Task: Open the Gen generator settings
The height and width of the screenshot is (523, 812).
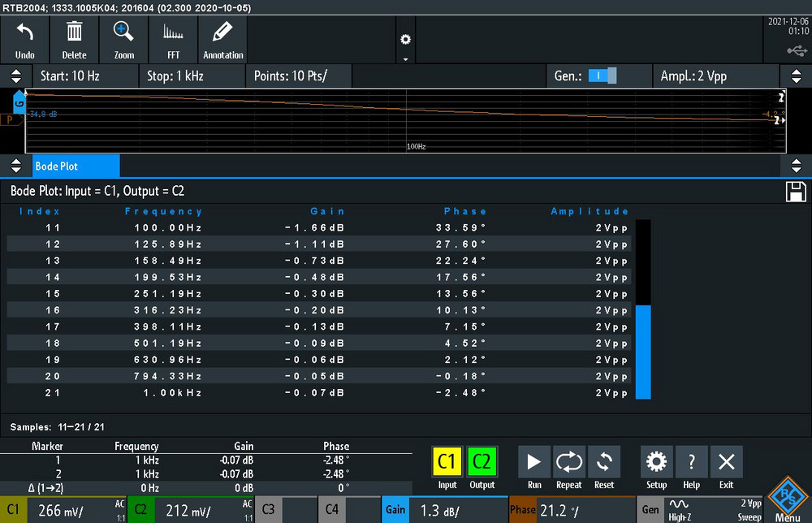Action: [x=650, y=510]
